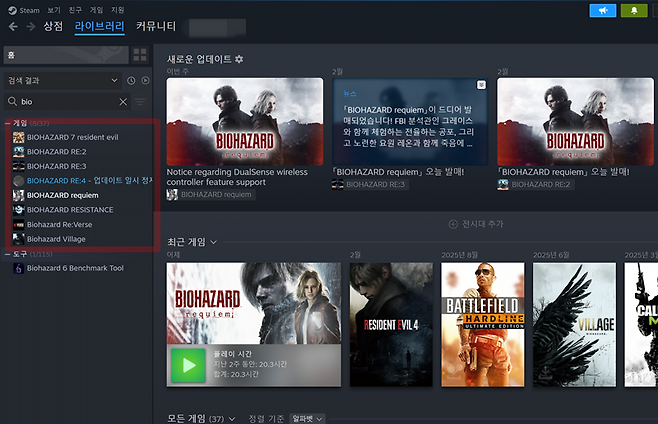The width and height of the screenshot is (658, 424).
Task: Open the 게임 menu
Action: (96, 10)
